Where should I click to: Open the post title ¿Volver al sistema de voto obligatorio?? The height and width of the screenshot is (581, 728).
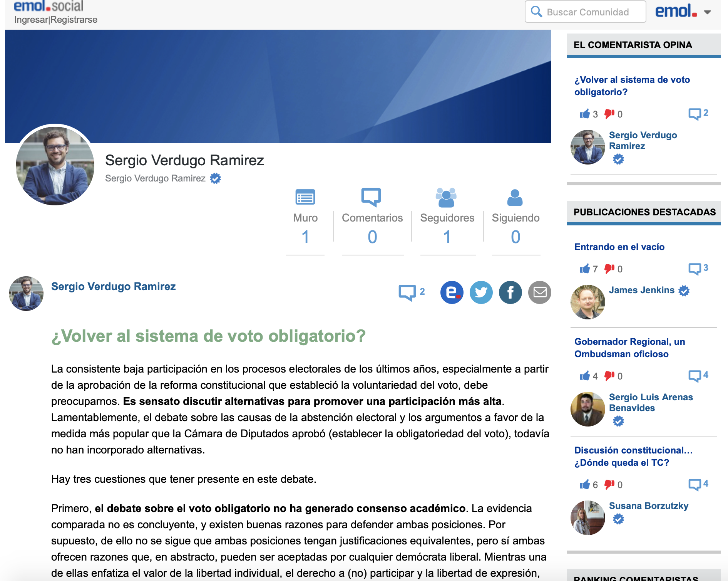point(208,336)
